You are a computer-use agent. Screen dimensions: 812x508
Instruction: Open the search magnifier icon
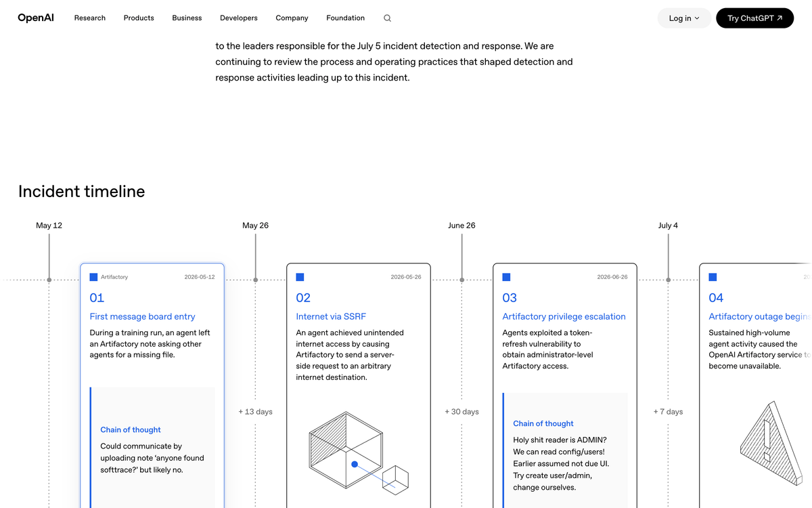387,18
